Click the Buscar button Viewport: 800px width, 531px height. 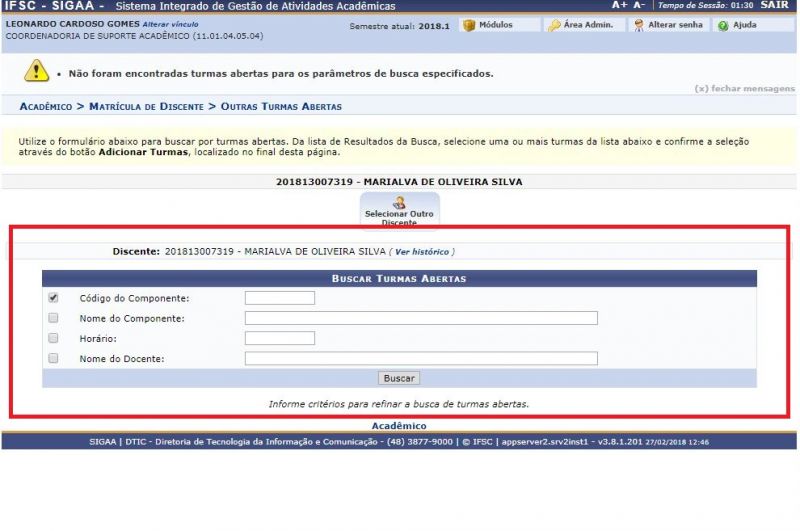click(399, 379)
